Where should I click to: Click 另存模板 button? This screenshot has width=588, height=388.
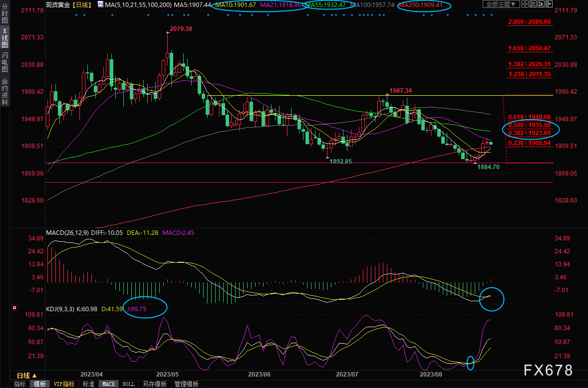point(155,384)
